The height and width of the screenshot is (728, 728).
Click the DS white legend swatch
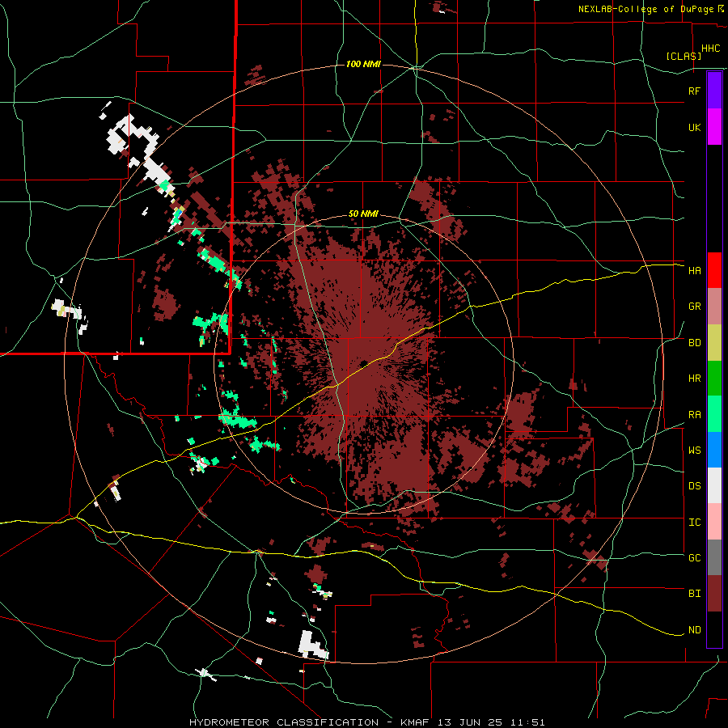(x=714, y=485)
